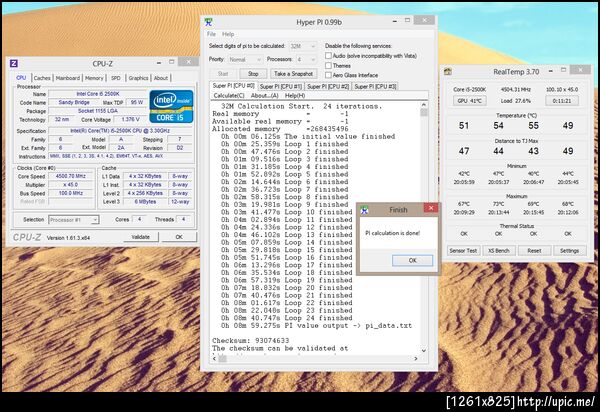Open the SPD tab in CPU-Z
600x412 pixels.
tap(116, 78)
